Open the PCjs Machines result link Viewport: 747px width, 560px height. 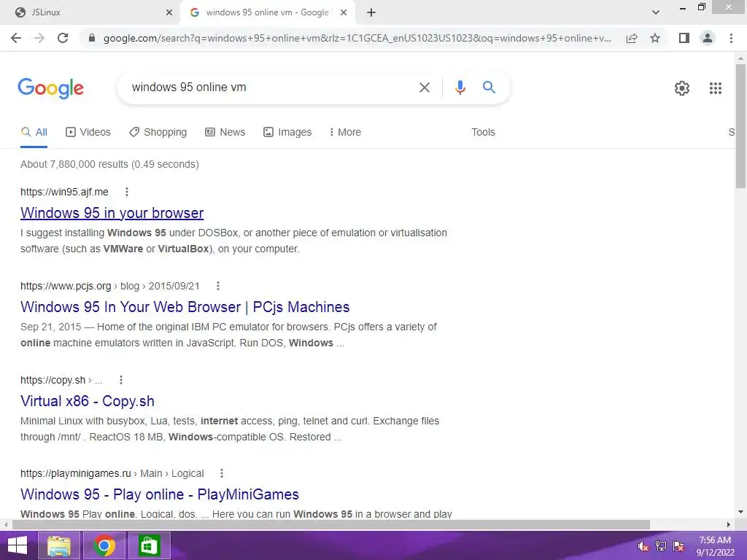tap(185, 307)
